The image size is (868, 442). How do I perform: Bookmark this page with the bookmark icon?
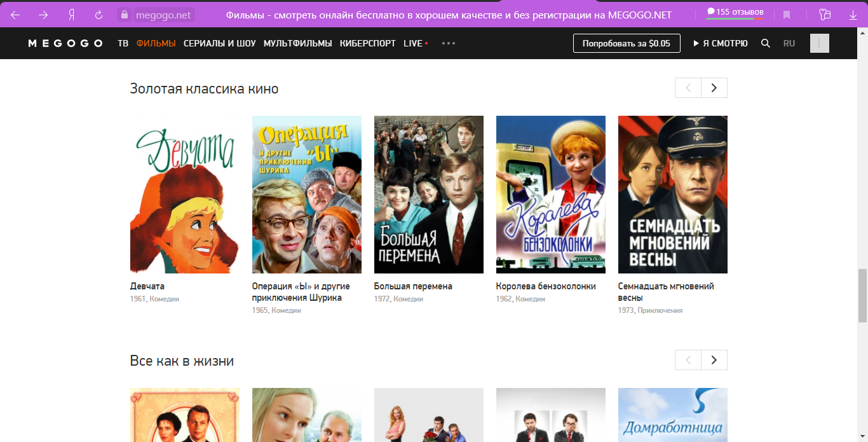pyautogui.click(x=787, y=15)
